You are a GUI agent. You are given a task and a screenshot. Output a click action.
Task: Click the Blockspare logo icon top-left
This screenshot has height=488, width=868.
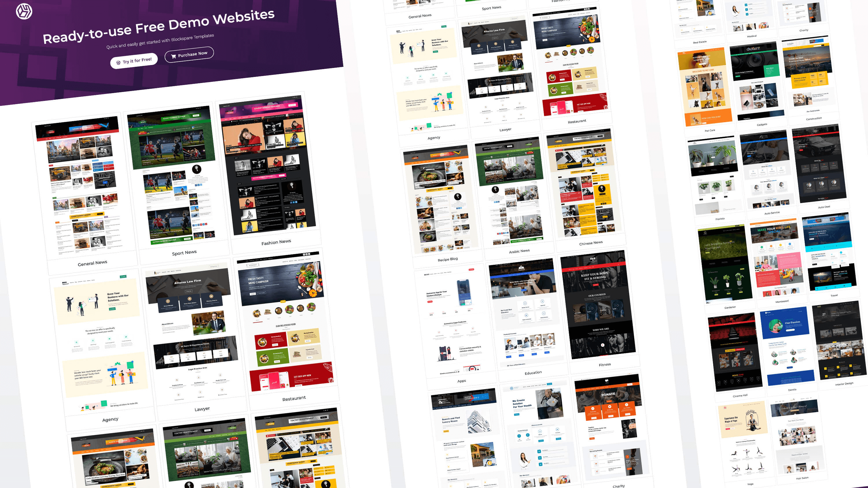coord(24,11)
